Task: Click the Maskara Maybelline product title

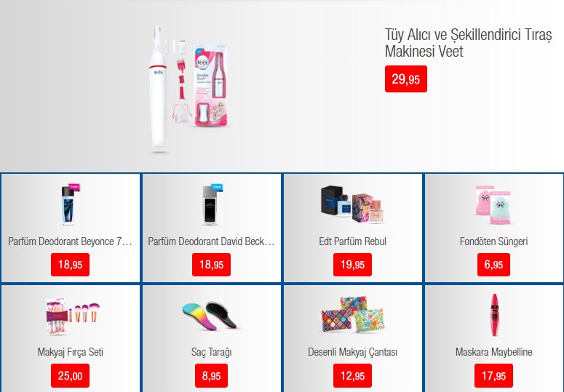Action: [494, 352]
